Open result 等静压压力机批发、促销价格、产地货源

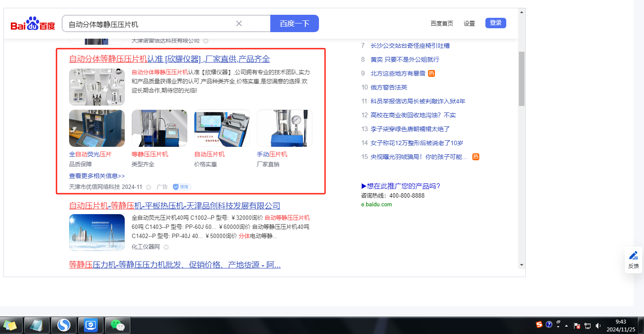point(175,265)
